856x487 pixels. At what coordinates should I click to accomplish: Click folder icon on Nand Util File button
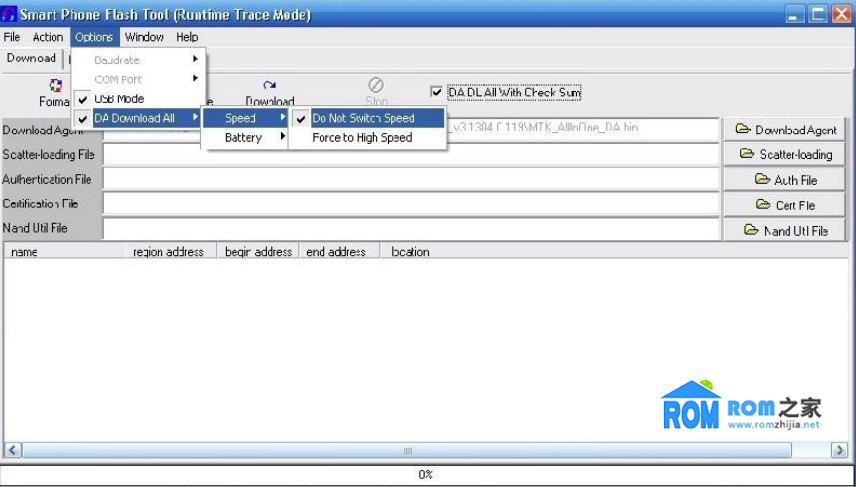pos(751,230)
